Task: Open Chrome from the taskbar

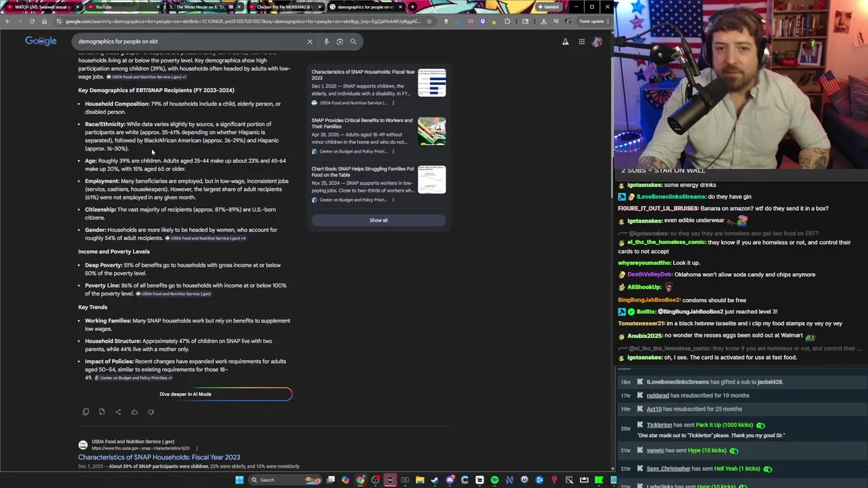Action: [x=360, y=480]
